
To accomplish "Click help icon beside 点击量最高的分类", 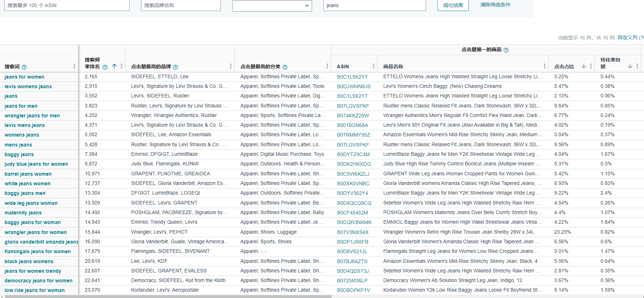I will (285, 67).
